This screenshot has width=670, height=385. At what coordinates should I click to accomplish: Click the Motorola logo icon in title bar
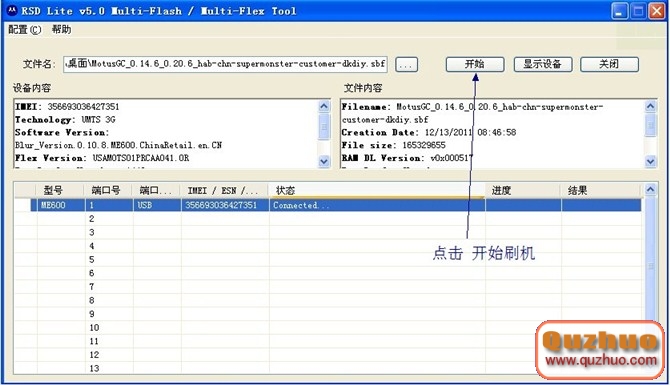(12, 11)
